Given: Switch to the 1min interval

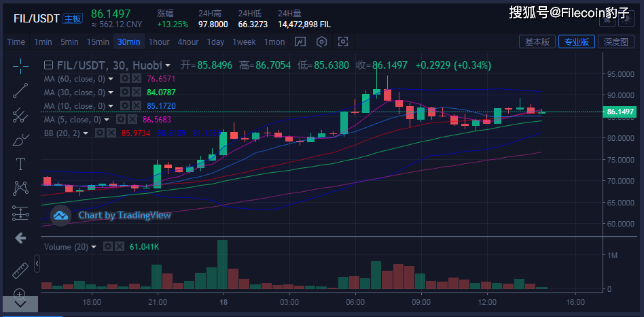Looking at the screenshot, I should click(43, 42).
